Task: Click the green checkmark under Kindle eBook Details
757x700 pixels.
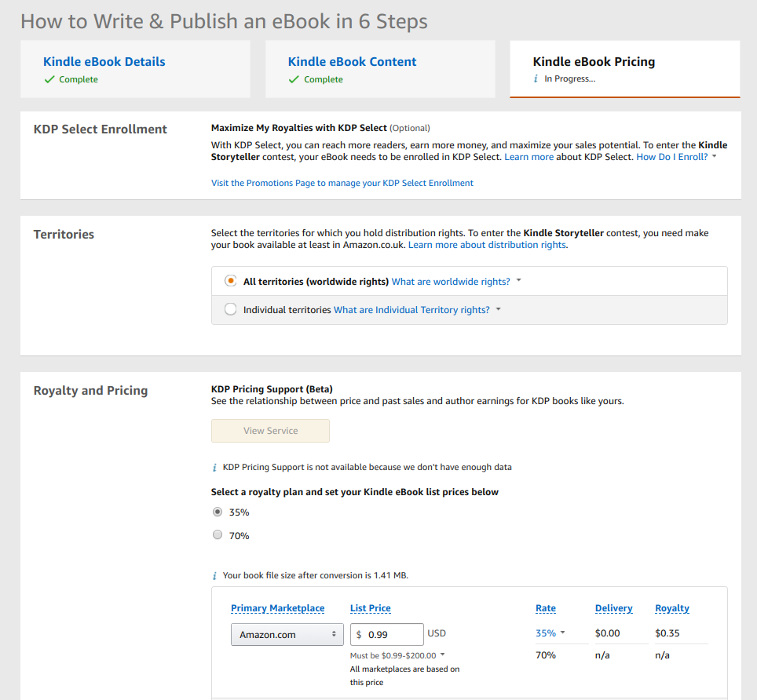Action: tap(49, 79)
